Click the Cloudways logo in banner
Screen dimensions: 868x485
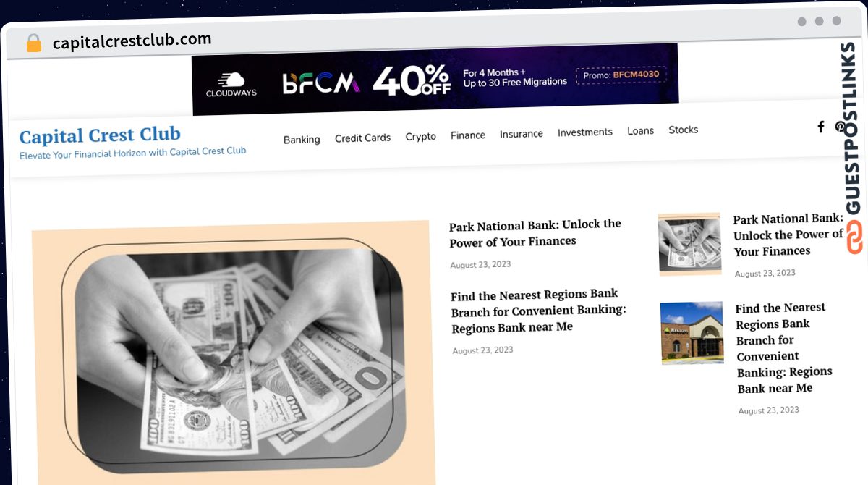click(231, 84)
